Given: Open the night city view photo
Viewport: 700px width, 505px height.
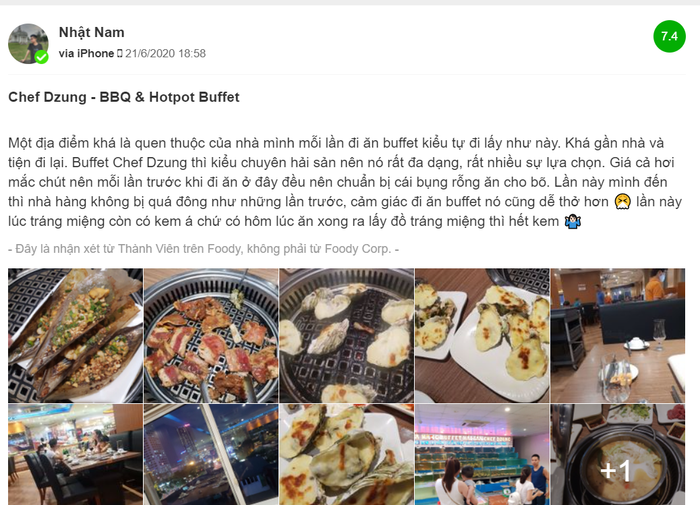Looking at the screenshot, I should click(211, 455).
